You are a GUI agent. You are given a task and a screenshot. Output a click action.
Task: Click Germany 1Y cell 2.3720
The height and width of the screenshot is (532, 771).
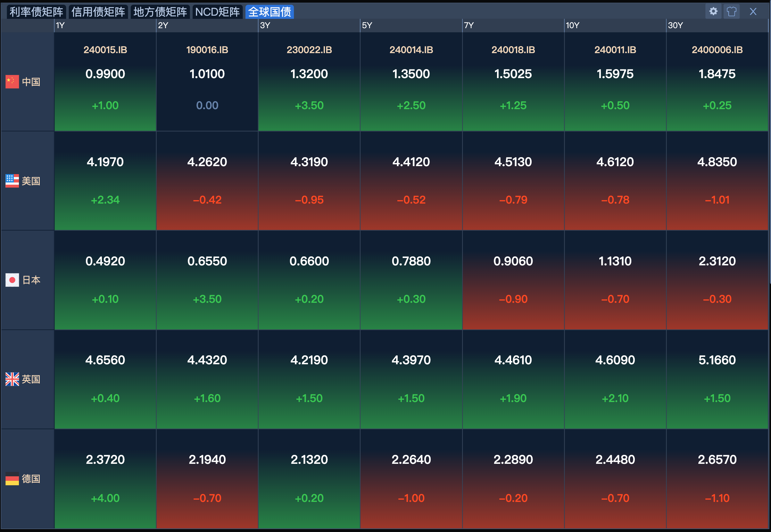105,460
